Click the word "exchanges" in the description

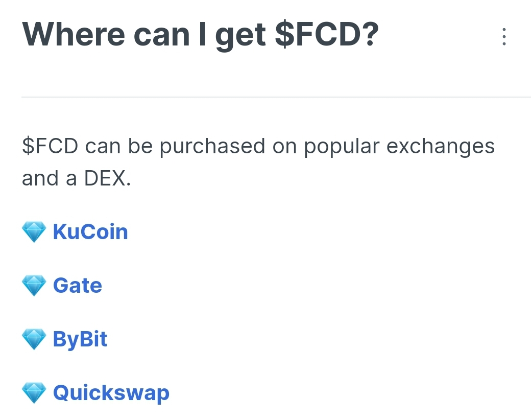[441, 147]
